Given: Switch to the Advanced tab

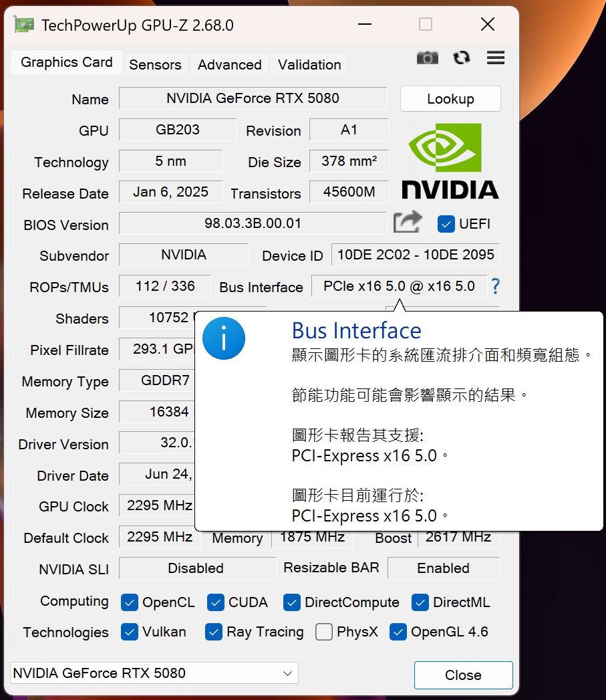Looking at the screenshot, I should coord(229,64).
